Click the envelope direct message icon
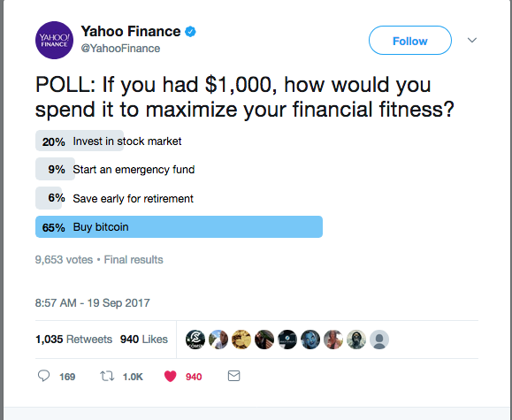Image resolution: width=512 pixels, height=420 pixels. click(233, 376)
